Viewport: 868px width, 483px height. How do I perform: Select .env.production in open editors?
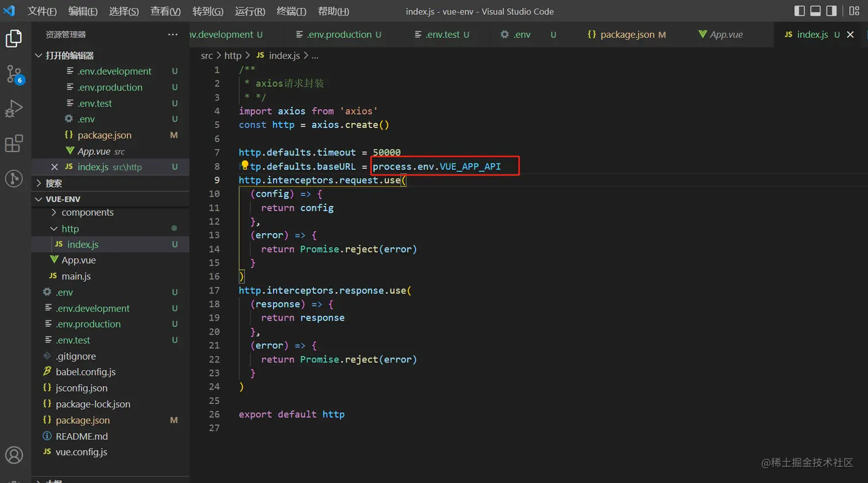110,87
